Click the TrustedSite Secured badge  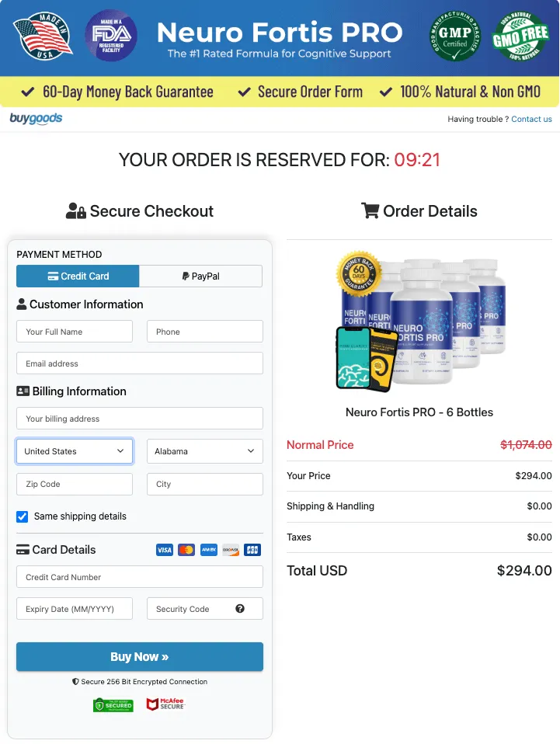pos(113,704)
